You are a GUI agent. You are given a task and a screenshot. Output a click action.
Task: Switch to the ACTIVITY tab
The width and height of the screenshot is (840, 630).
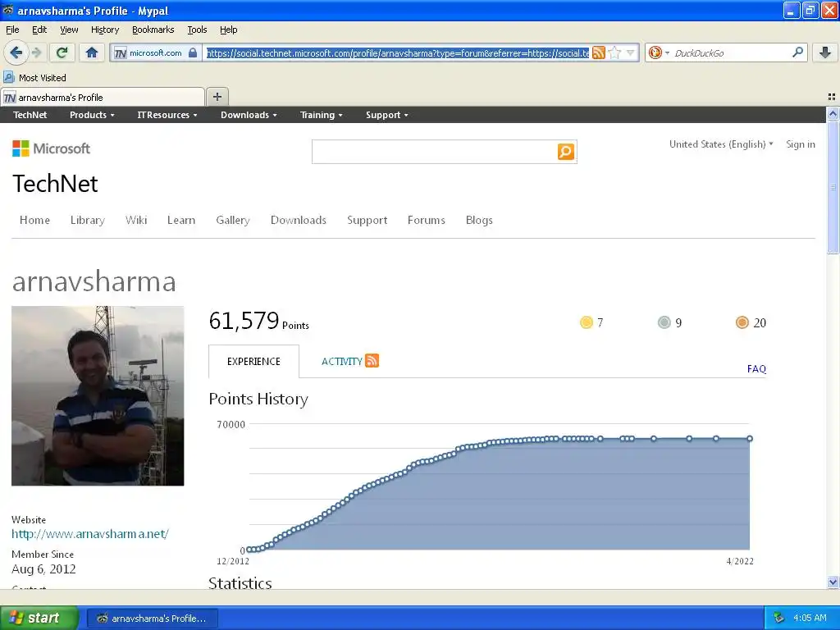(x=341, y=361)
